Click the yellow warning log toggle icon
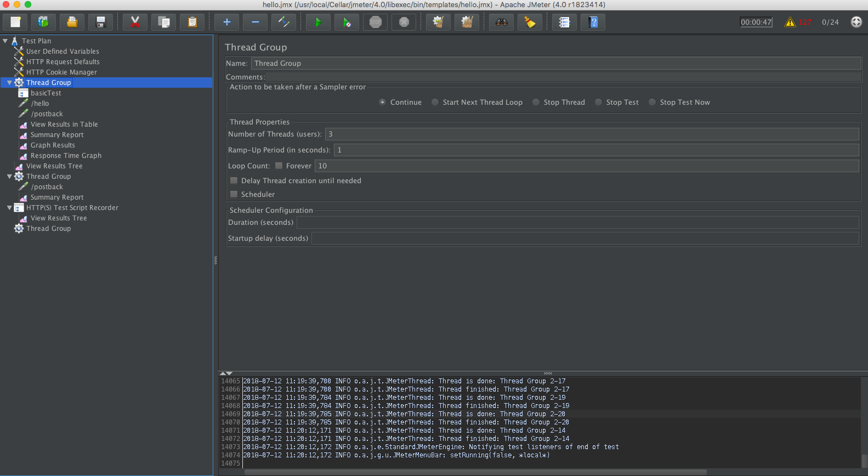 [790, 22]
